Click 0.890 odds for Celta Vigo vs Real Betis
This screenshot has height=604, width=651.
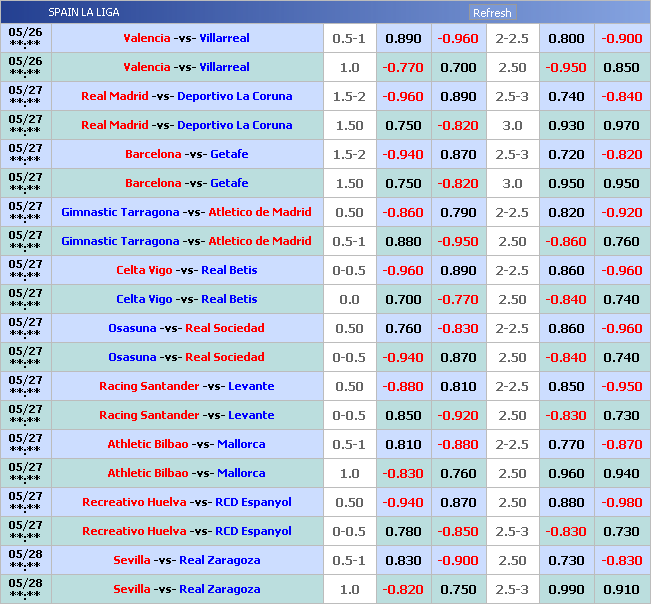(458, 270)
